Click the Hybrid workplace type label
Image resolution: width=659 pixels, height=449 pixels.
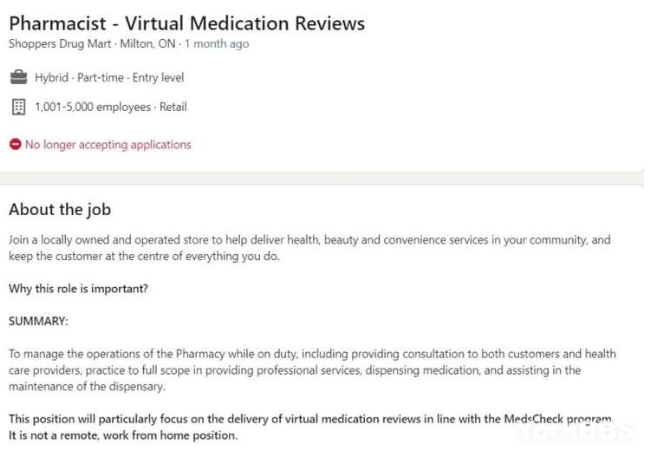click(51, 78)
